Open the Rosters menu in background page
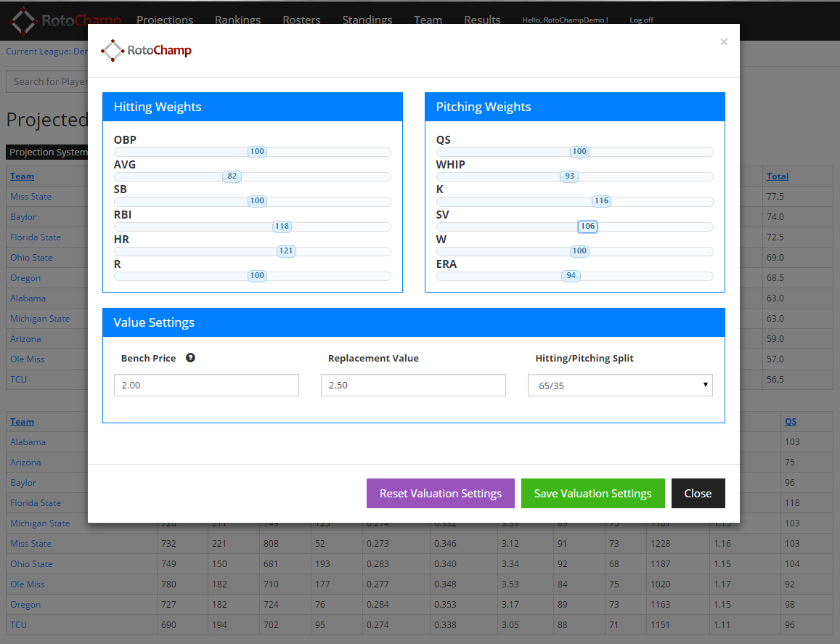The height and width of the screenshot is (644, 840). (x=301, y=20)
